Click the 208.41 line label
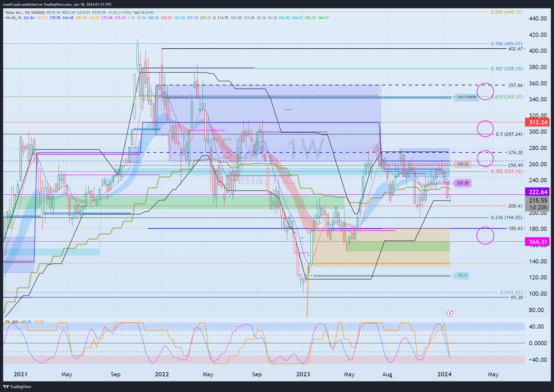Image resolution: width=554 pixels, height=392 pixels. pos(515,206)
